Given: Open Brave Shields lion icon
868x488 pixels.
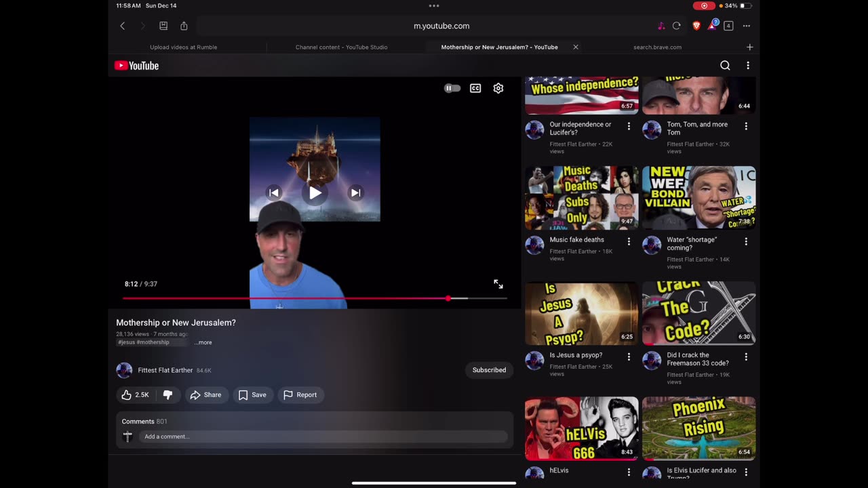Looking at the screenshot, I should (696, 26).
